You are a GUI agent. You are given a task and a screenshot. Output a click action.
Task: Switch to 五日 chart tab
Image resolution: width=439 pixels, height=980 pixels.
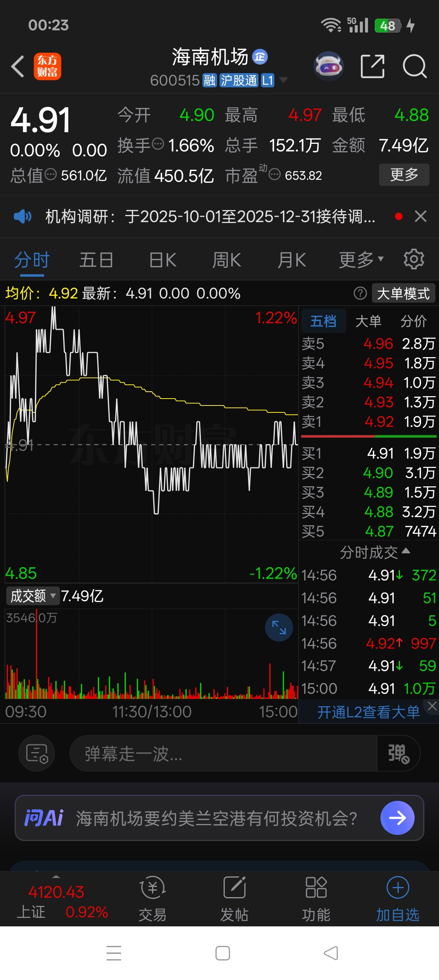96,260
